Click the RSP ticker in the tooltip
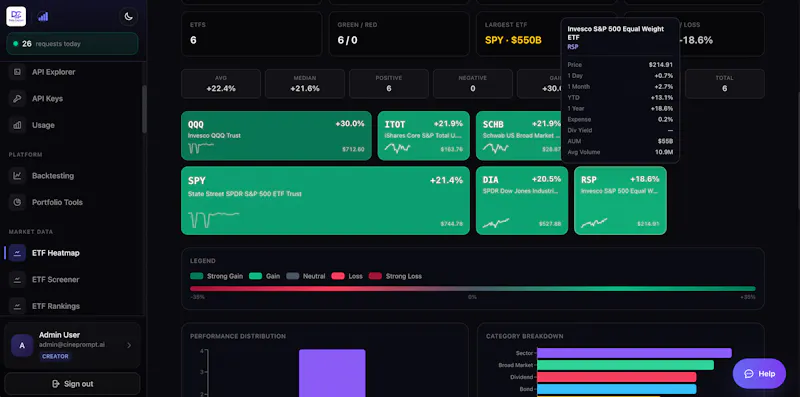The height and width of the screenshot is (397, 800). 572,47
